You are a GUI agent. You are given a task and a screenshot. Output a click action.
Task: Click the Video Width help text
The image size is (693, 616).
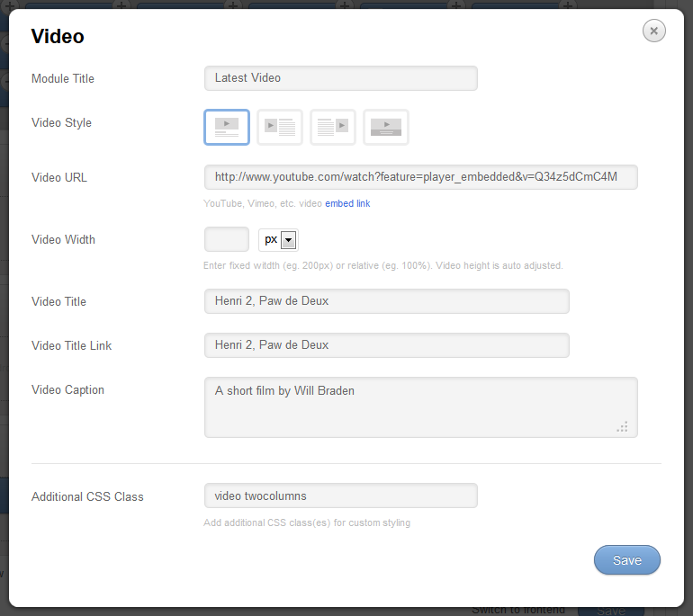382,265
